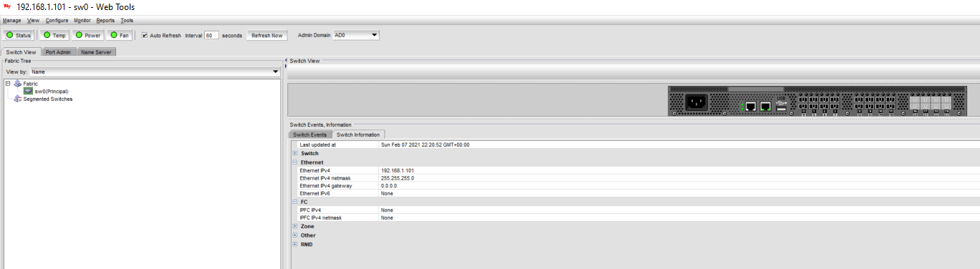Collapse the Ethernet information section

coord(294,162)
